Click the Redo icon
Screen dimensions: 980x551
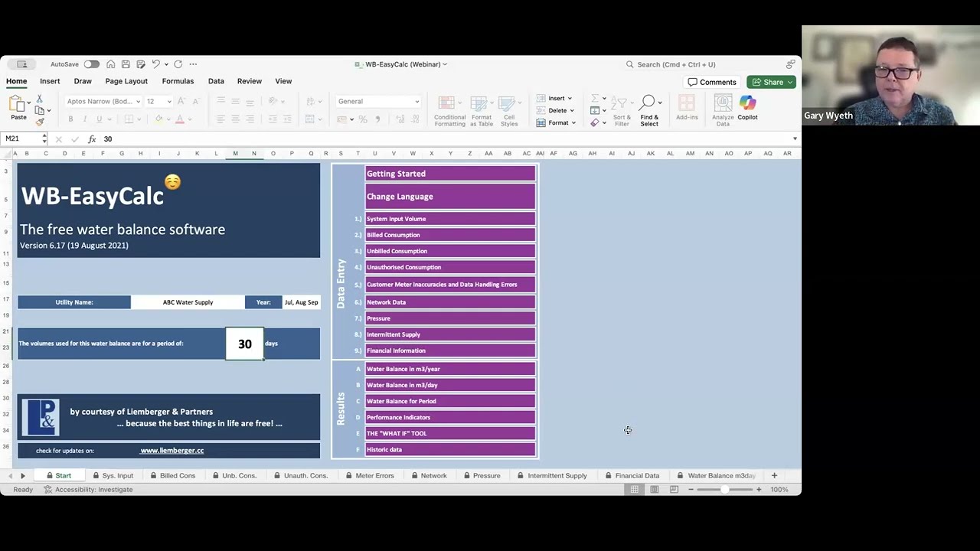(x=178, y=64)
